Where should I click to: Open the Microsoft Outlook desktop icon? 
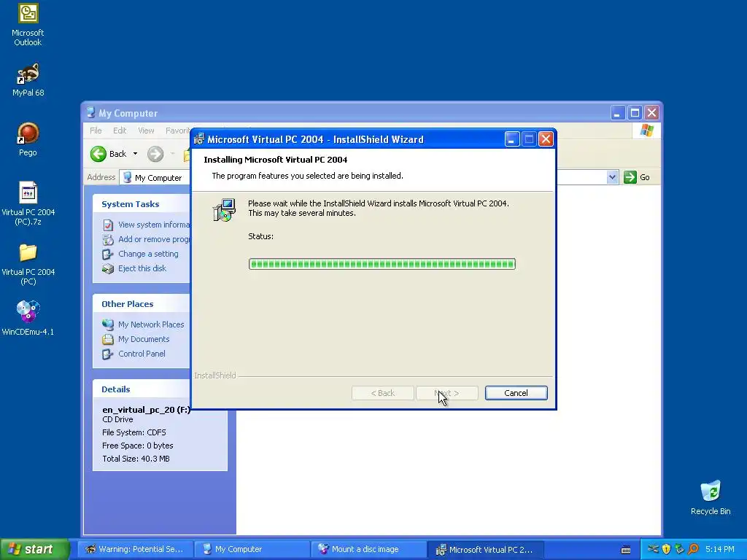coord(28,25)
